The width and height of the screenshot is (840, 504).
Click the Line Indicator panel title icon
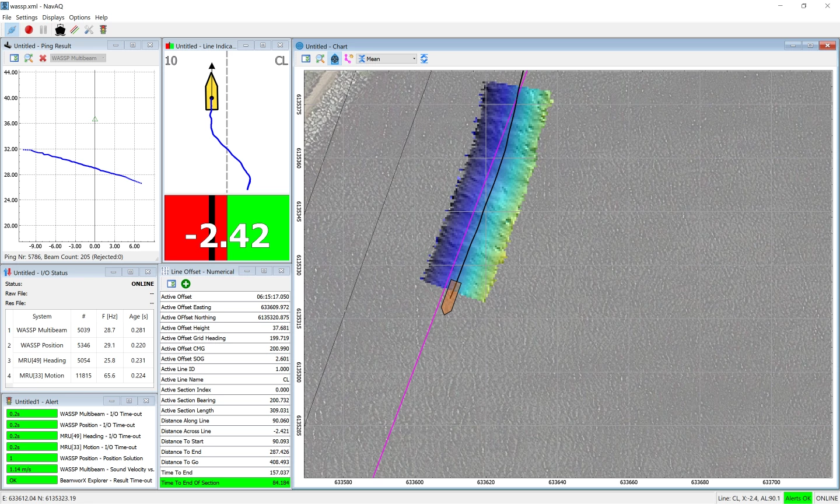tap(170, 45)
